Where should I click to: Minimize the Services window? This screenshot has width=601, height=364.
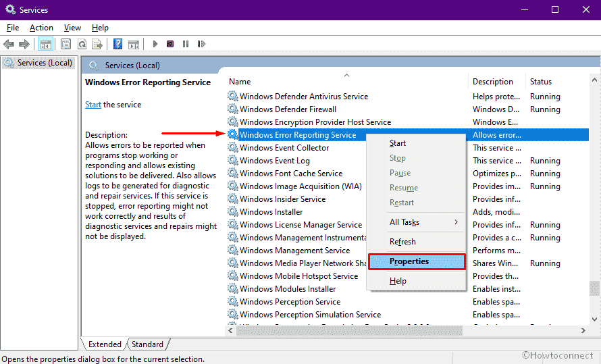525,9
